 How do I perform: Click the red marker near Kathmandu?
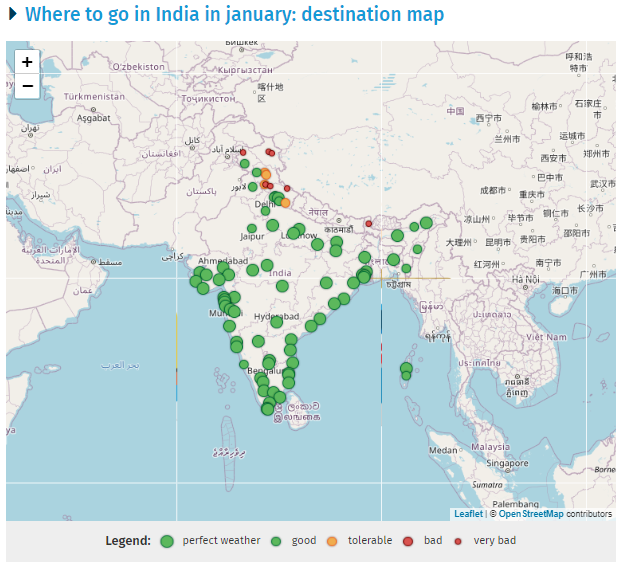(x=368, y=224)
